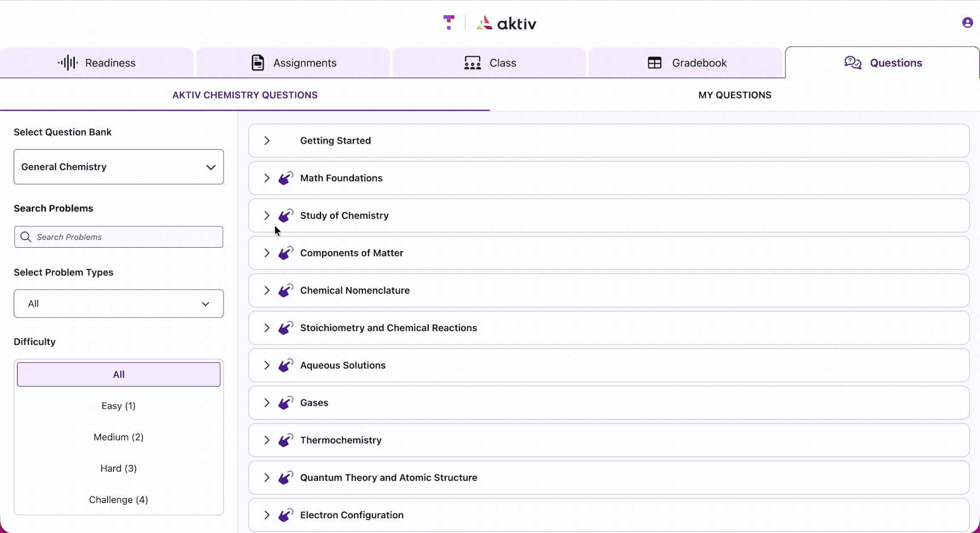Switch to My Questions sub-tab
This screenshot has height=533, width=980.
[735, 95]
